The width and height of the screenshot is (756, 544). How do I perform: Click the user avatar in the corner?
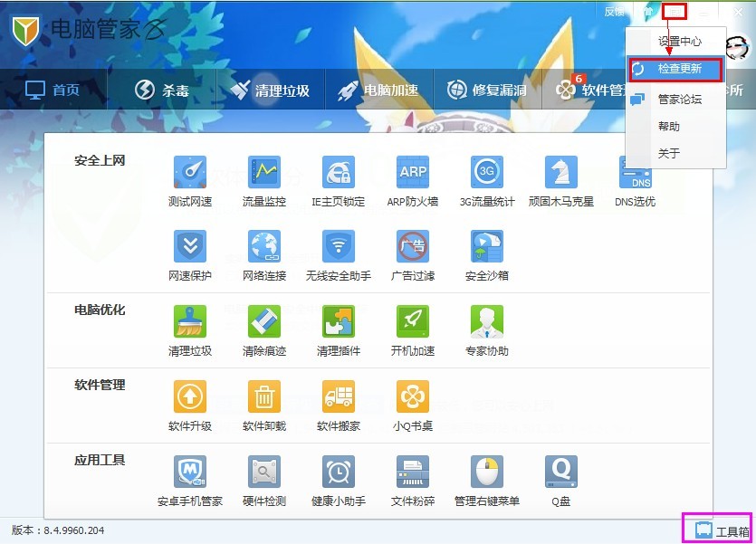tap(737, 48)
